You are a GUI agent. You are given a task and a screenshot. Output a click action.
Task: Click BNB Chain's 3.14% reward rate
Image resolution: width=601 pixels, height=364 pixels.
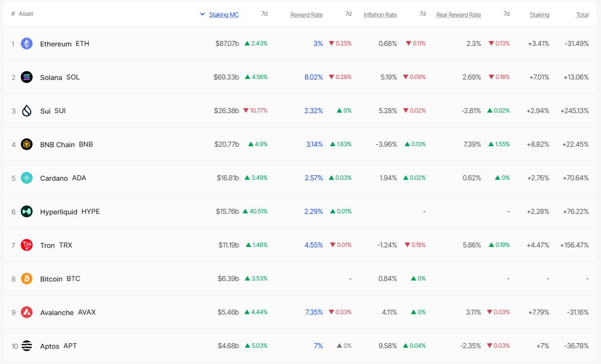(x=314, y=144)
